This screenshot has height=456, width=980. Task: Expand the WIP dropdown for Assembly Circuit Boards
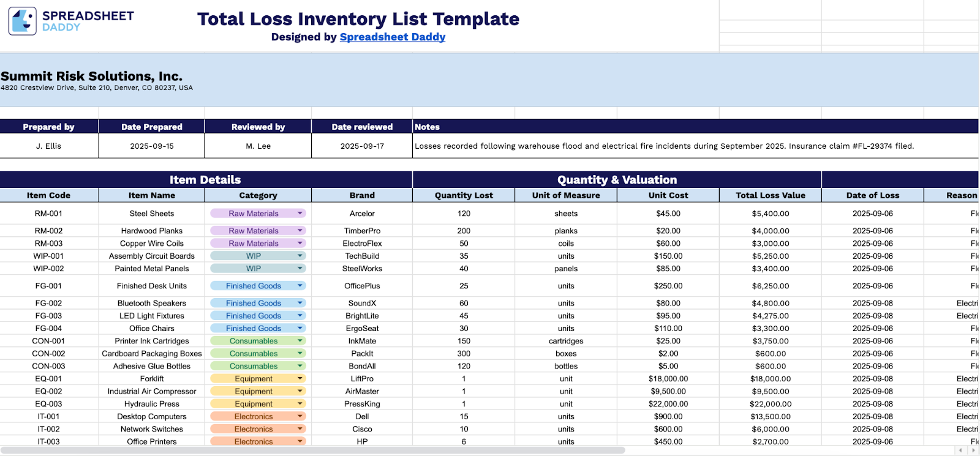[x=300, y=256]
